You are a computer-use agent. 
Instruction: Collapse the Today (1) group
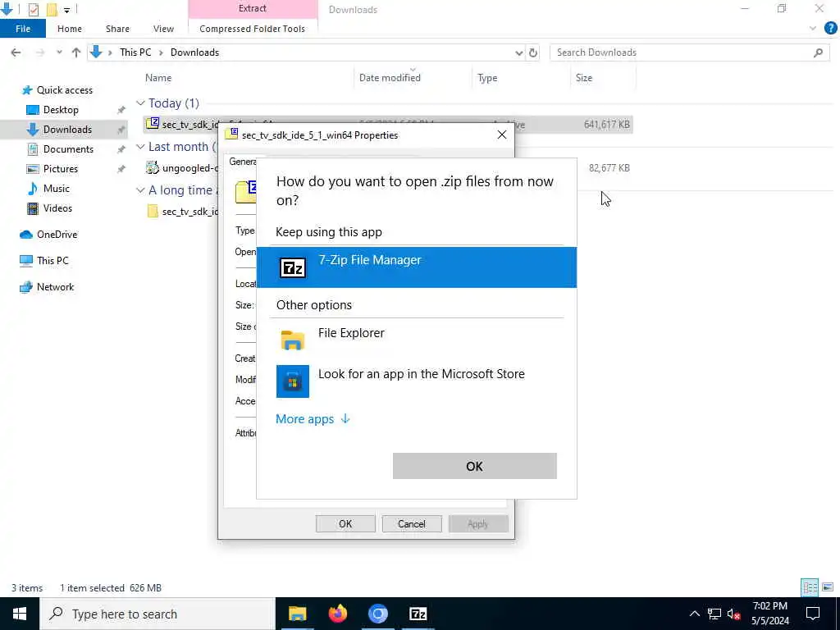[x=140, y=103]
